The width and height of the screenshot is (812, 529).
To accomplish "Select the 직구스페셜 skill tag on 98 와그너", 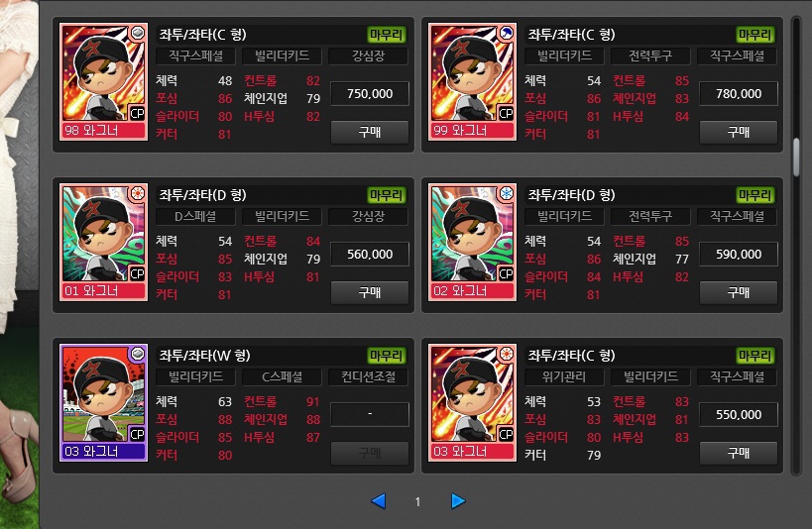I will point(195,55).
